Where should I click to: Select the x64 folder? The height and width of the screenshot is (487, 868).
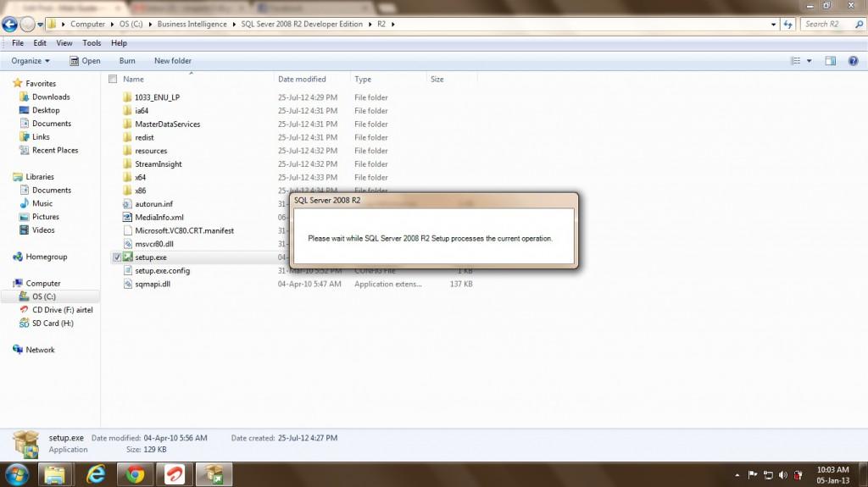tap(141, 177)
